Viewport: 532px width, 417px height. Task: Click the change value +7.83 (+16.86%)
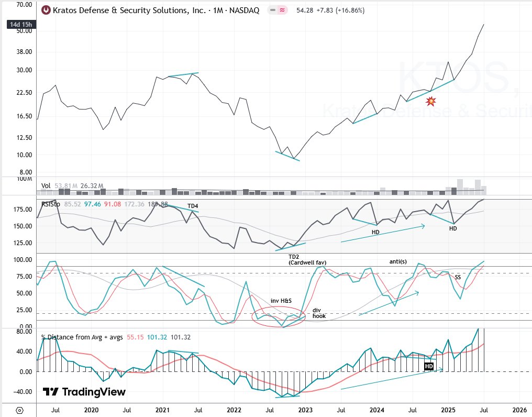[x=340, y=10]
